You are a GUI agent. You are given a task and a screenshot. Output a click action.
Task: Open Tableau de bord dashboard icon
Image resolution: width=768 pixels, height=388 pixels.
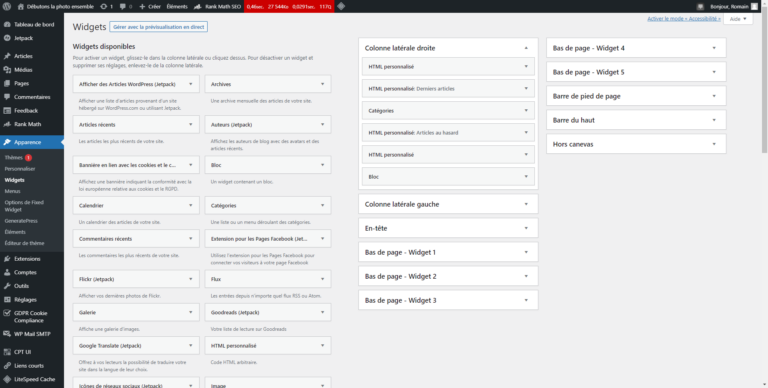pyautogui.click(x=7, y=24)
